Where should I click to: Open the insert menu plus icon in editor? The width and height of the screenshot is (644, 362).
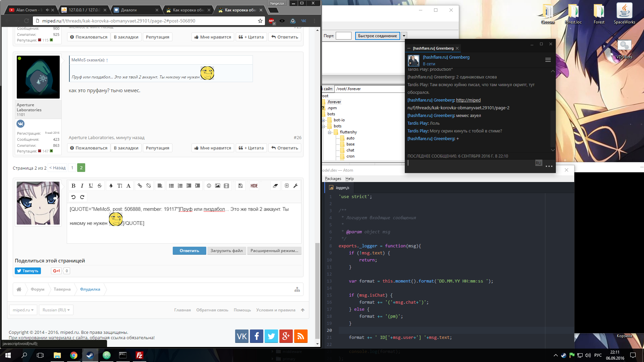click(x=287, y=186)
